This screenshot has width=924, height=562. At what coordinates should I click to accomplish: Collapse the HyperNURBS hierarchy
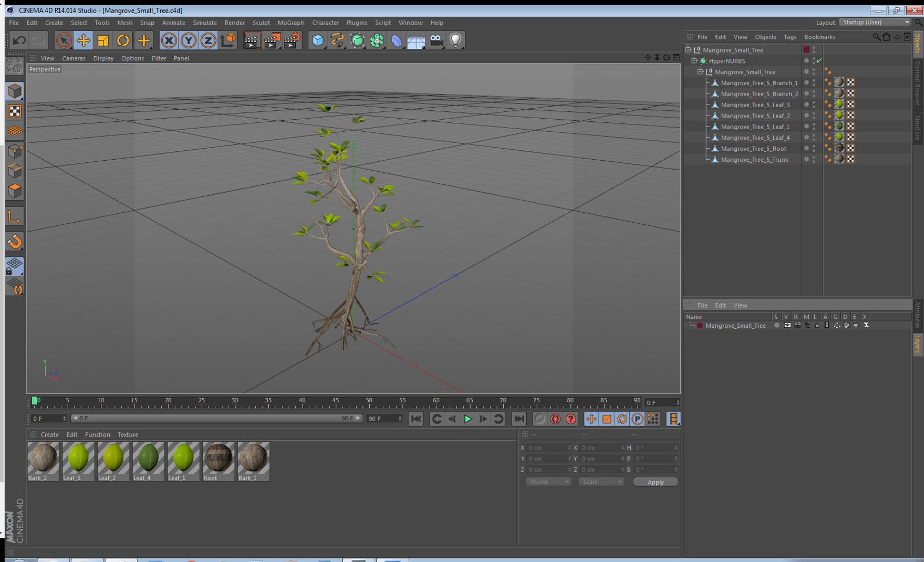tap(694, 61)
